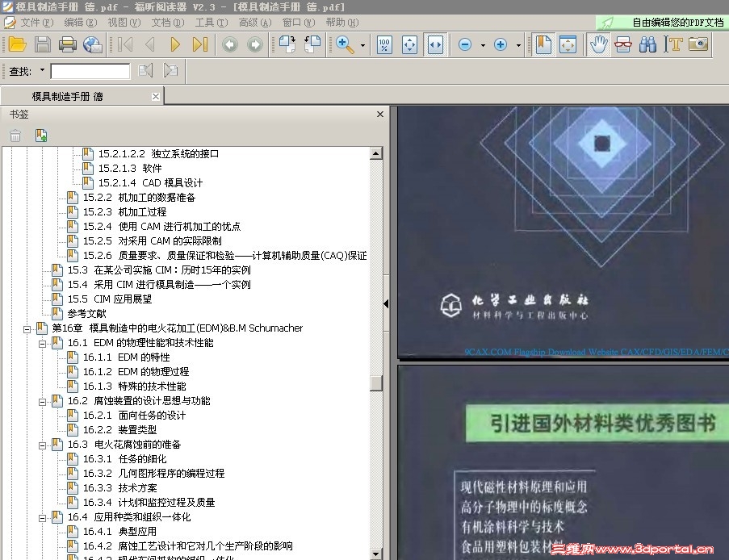The height and width of the screenshot is (560, 729).
Task: Collapse side panel with splitter arrow
Action: 387,303
